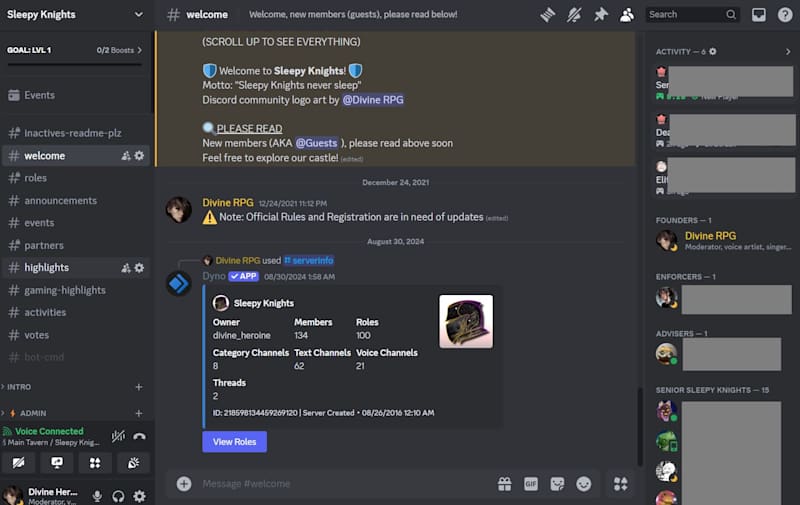
Task: Expand the INTRO channel category
Action: [18, 387]
